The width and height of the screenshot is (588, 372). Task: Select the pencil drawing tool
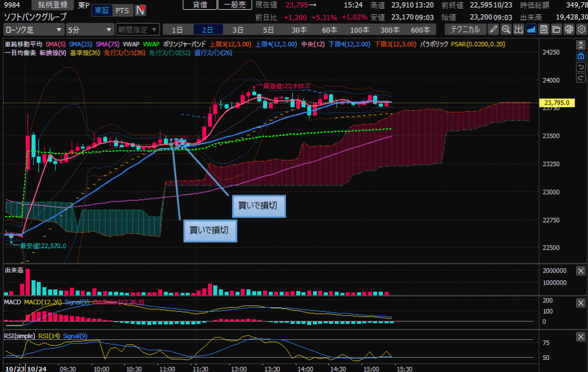(x=493, y=29)
